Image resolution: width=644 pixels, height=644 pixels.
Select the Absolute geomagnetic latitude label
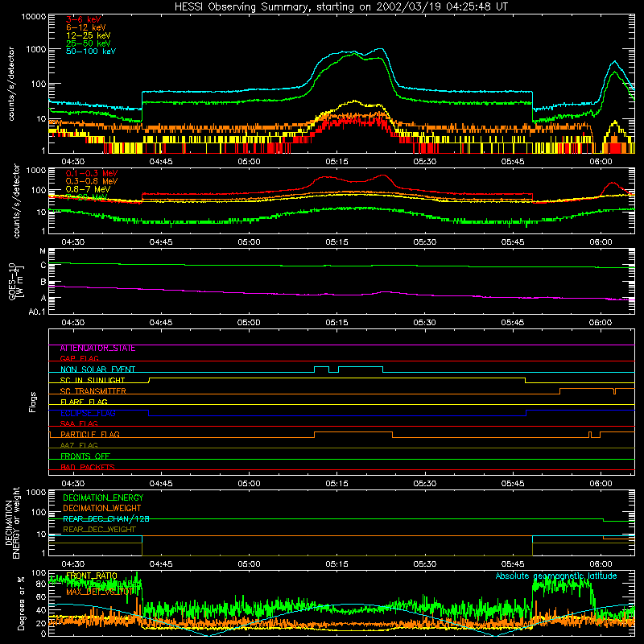point(556,576)
